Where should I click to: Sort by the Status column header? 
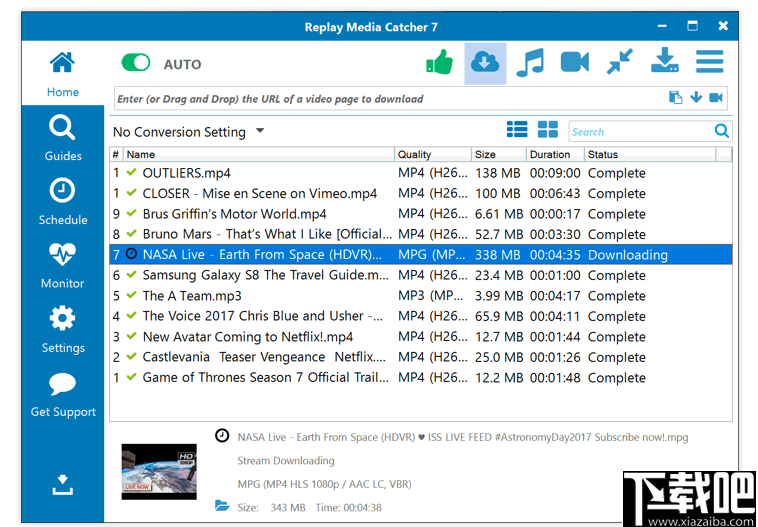650,155
